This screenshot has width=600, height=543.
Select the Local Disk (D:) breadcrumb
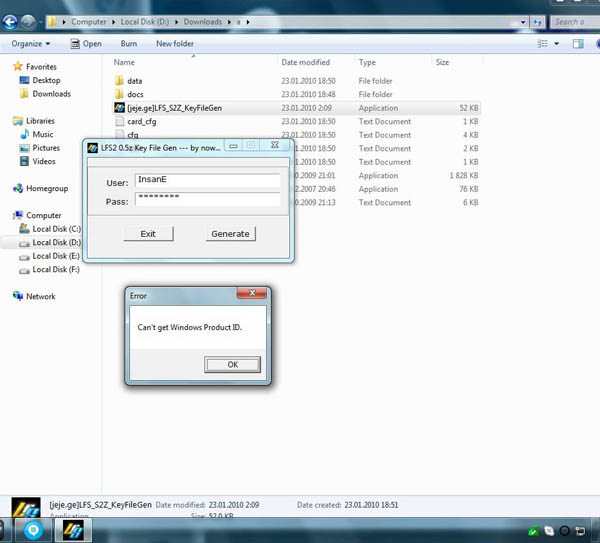pos(145,22)
